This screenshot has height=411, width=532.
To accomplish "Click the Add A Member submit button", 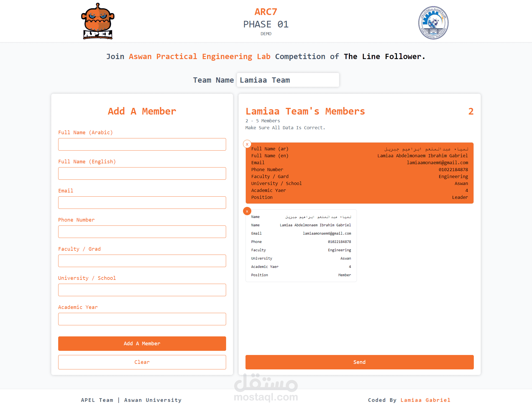I will (142, 344).
